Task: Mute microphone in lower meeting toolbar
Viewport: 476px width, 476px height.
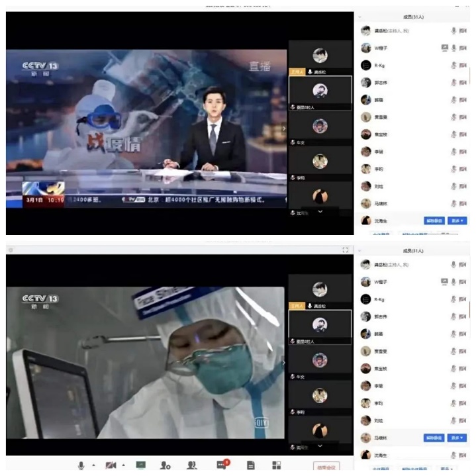Action: point(81,465)
